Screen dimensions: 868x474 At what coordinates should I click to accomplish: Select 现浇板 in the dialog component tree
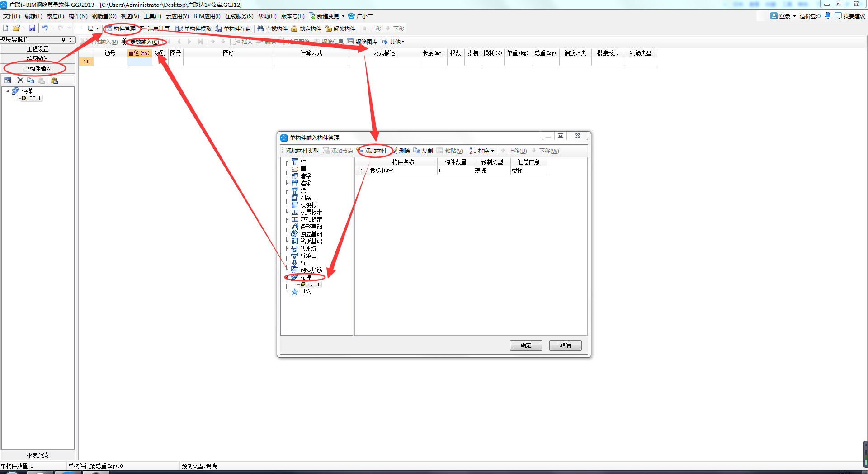[x=308, y=205]
